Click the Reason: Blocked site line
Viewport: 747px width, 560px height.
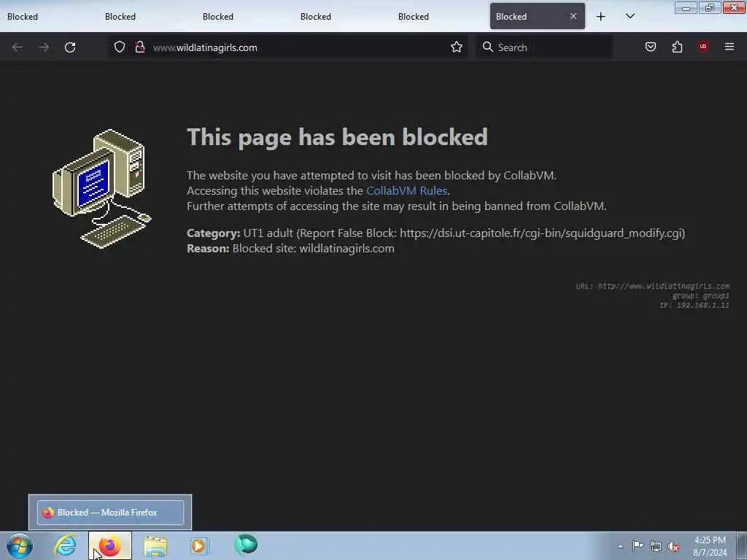[290, 249]
